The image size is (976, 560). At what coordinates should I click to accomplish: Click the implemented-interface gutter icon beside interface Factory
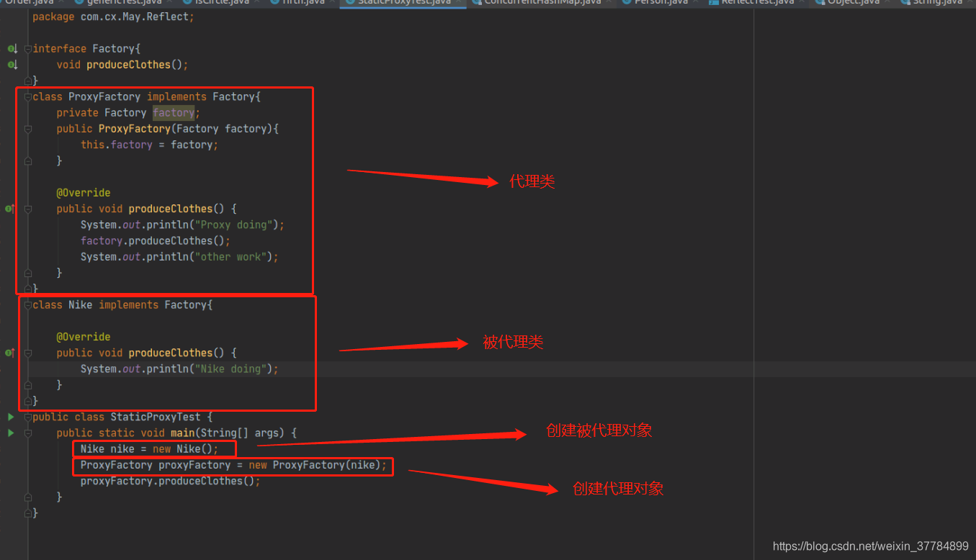[12, 49]
